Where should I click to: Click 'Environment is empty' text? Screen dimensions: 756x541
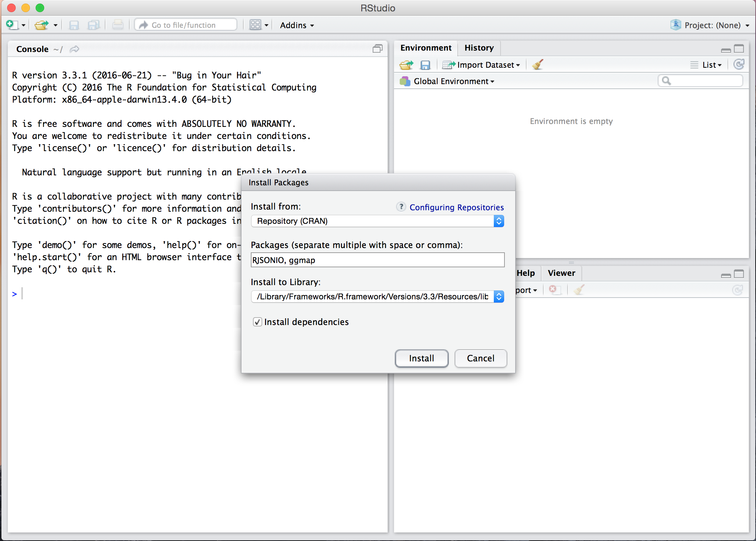[571, 121]
